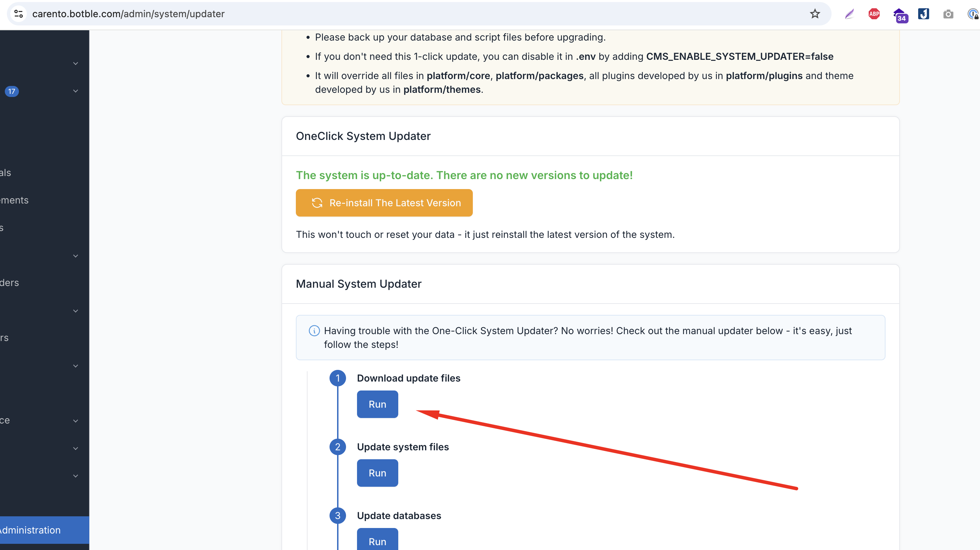Click the 'Update databases' step title
980x550 pixels.
point(399,516)
